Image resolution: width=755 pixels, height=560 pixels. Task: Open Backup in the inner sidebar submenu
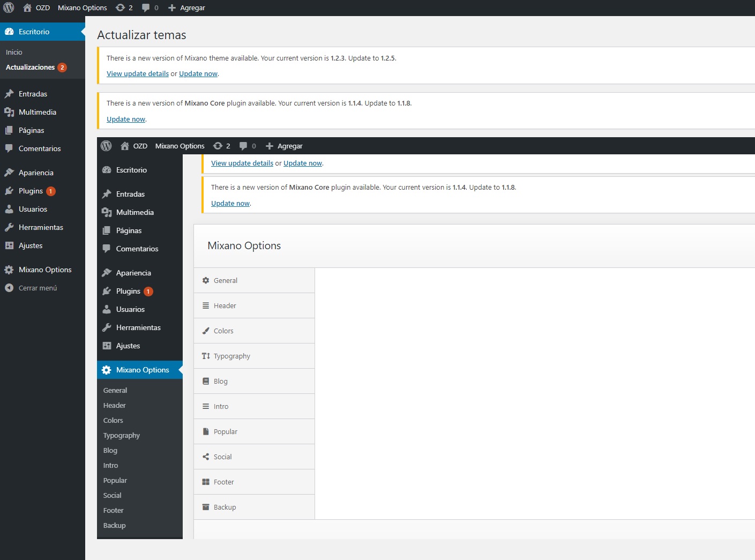pos(115,526)
